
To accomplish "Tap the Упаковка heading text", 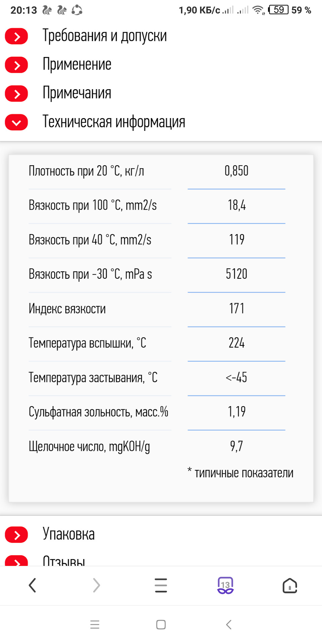I will [68, 534].
